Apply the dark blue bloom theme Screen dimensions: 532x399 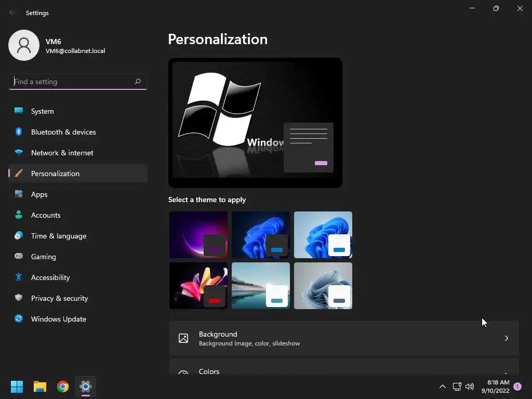point(261,235)
